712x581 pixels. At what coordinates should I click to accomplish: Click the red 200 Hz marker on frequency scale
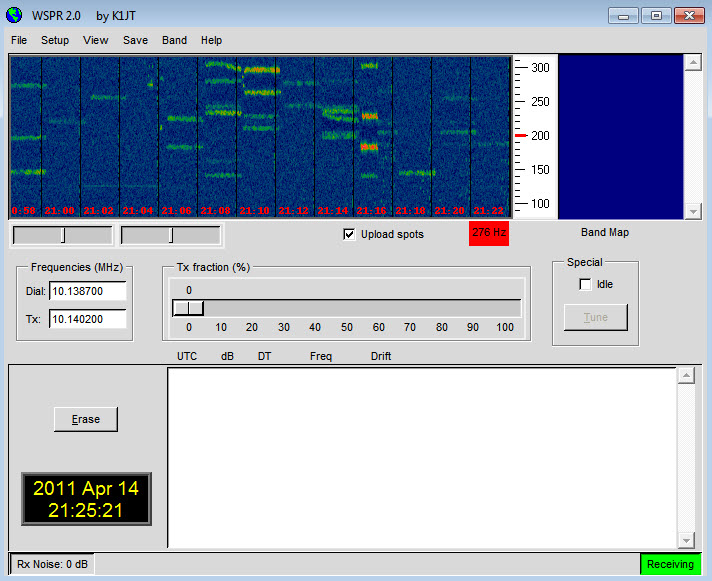[x=520, y=135]
